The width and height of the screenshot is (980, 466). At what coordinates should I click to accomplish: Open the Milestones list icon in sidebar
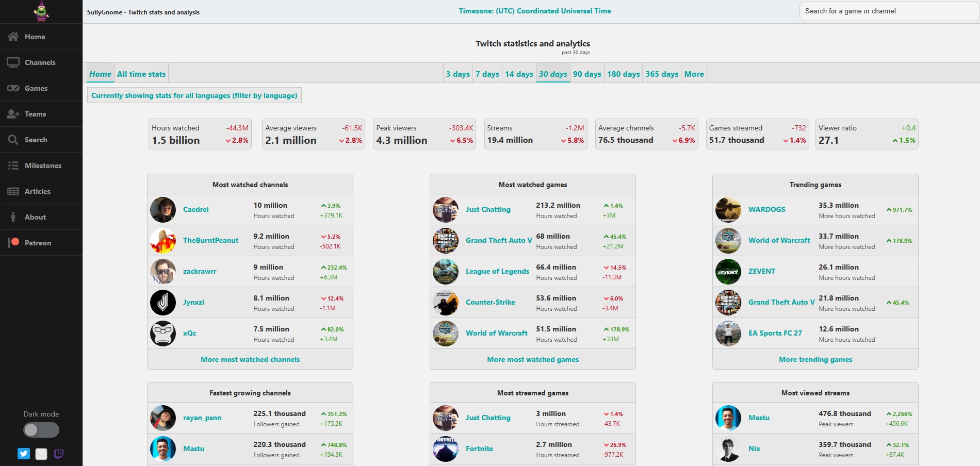[x=13, y=165]
